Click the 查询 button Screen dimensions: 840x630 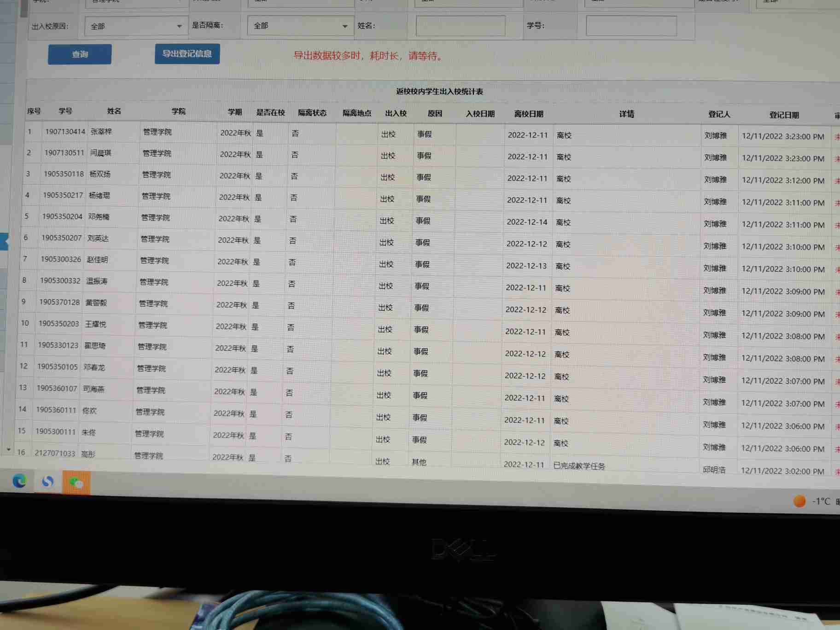pyautogui.click(x=80, y=54)
